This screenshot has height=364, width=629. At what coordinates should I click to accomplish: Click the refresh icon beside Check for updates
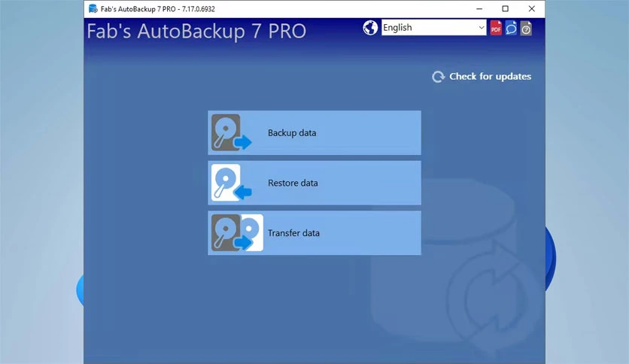439,77
